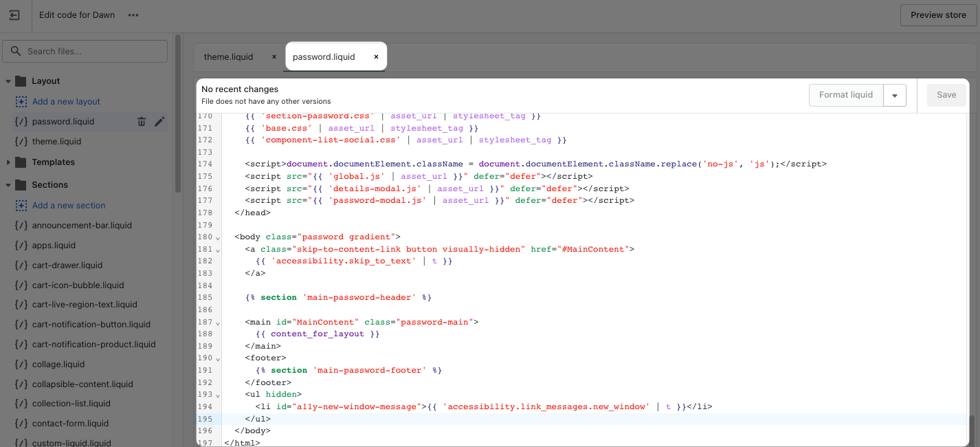This screenshot has width=980, height=447.
Task: Click Edit code for Dawn title
Action: click(77, 15)
